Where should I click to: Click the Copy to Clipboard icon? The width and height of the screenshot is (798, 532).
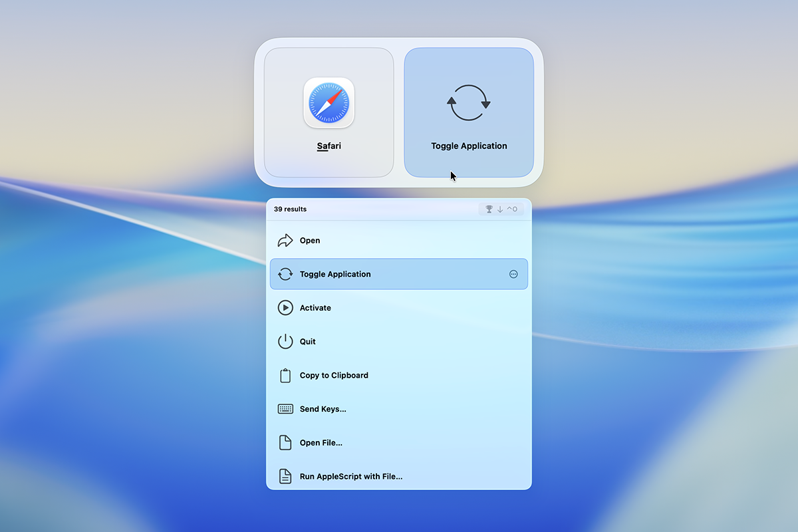click(285, 375)
